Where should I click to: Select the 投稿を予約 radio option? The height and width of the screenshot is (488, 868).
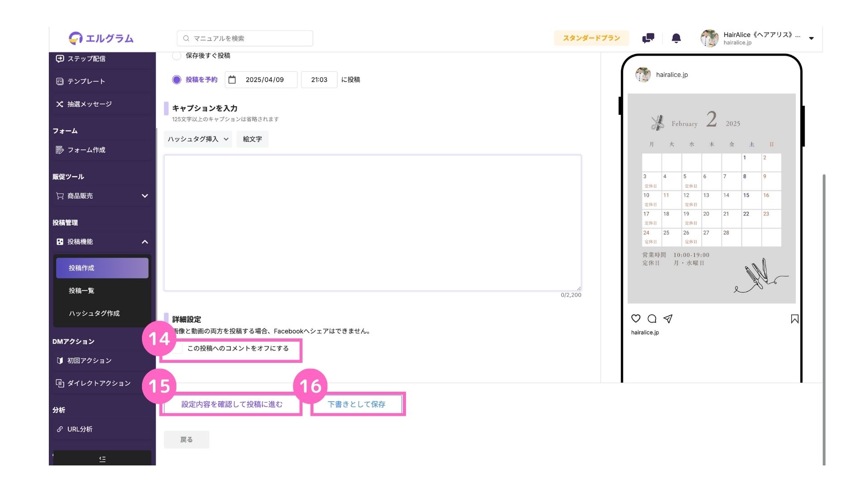[x=177, y=80]
